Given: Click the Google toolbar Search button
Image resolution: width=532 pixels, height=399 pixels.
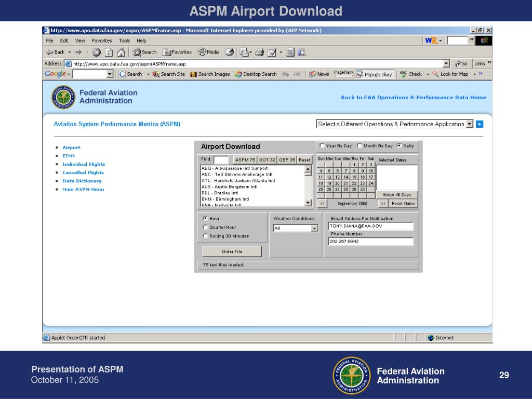Looking at the screenshot, I should [x=130, y=74].
